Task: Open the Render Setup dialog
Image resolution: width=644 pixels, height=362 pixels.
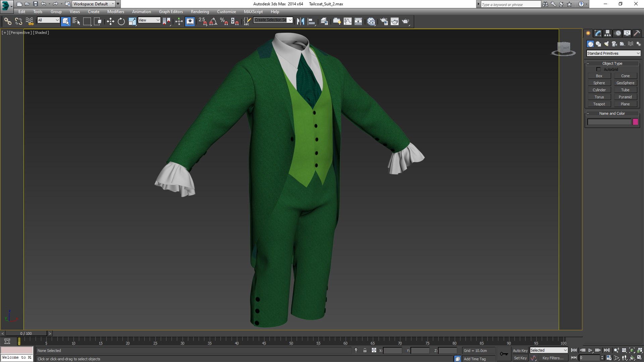Action: (384, 21)
